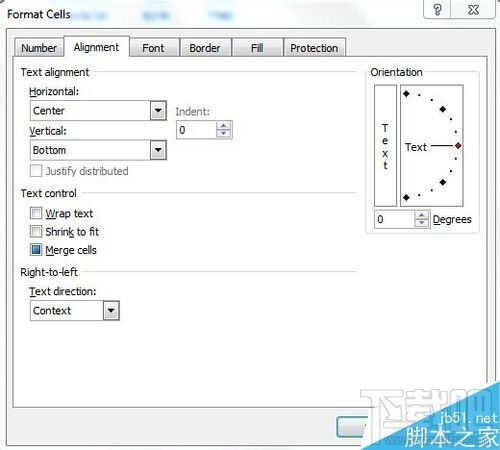Image resolution: width=500 pixels, height=450 pixels.
Task: Click the lower -45 degree orientation diamond
Action: [443, 182]
